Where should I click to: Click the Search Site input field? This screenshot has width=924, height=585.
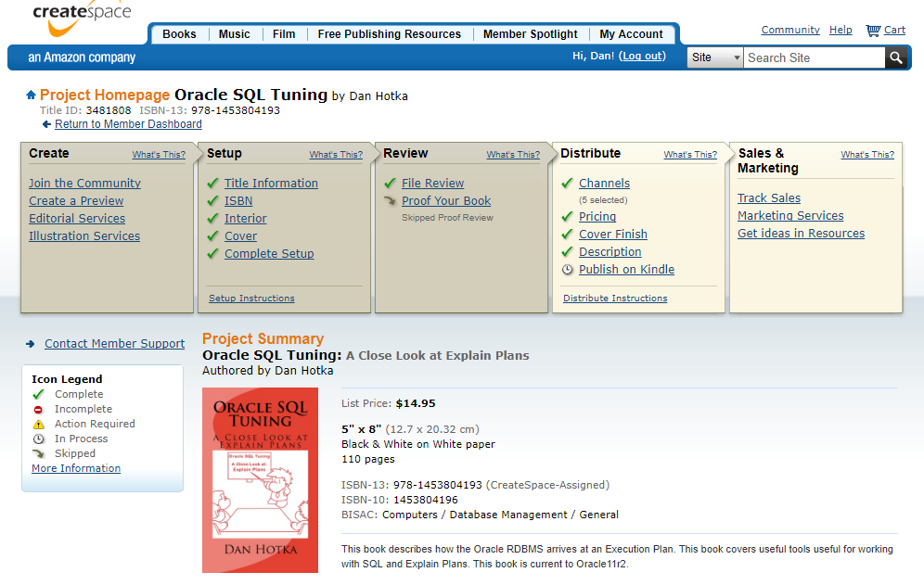click(x=814, y=57)
